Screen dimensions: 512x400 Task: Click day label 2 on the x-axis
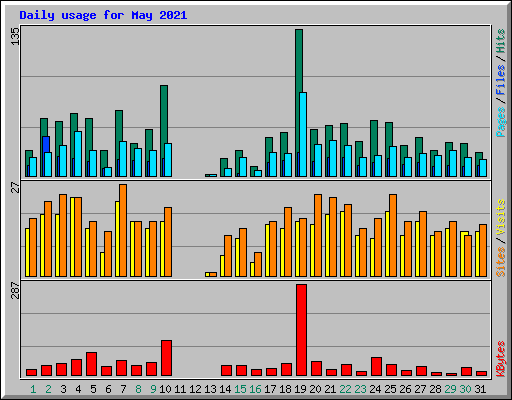(48, 389)
